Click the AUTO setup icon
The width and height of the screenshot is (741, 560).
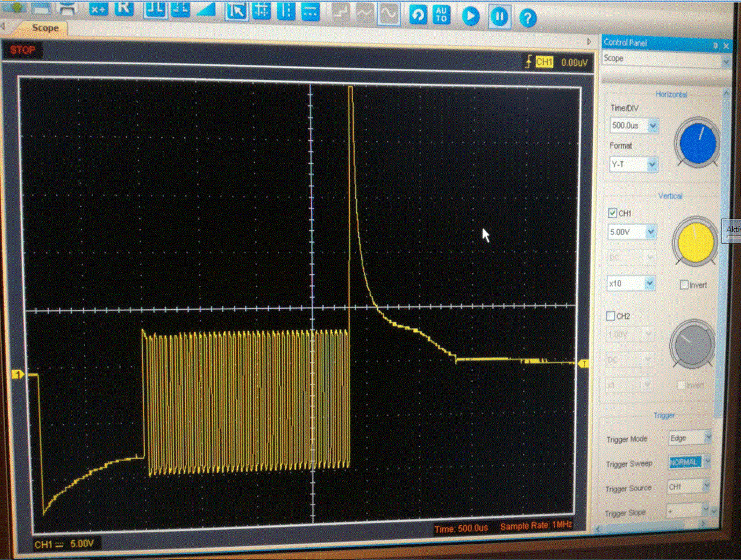pos(442,15)
